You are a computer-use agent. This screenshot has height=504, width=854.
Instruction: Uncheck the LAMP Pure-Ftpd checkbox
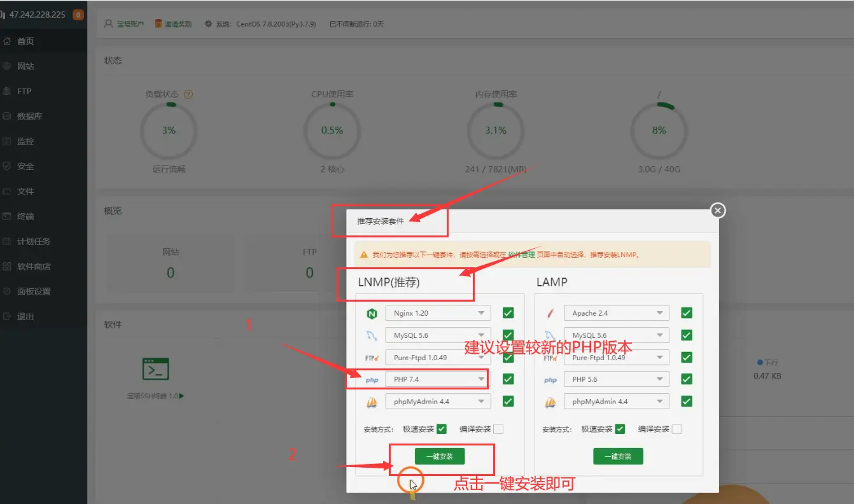pyautogui.click(x=687, y=358)
